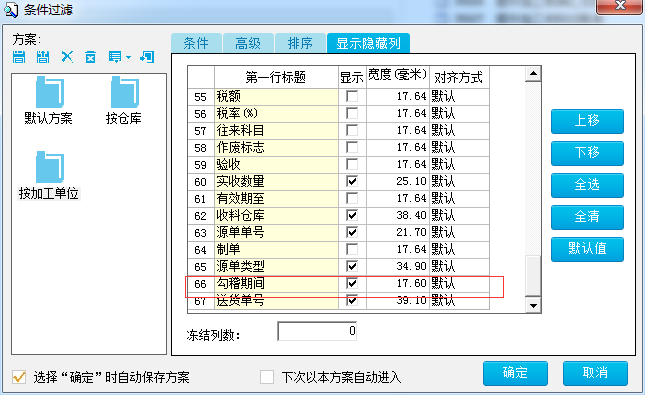Click the import scheme icon with arrow
This screenshot has width=645, height=395.
[147, 57]
